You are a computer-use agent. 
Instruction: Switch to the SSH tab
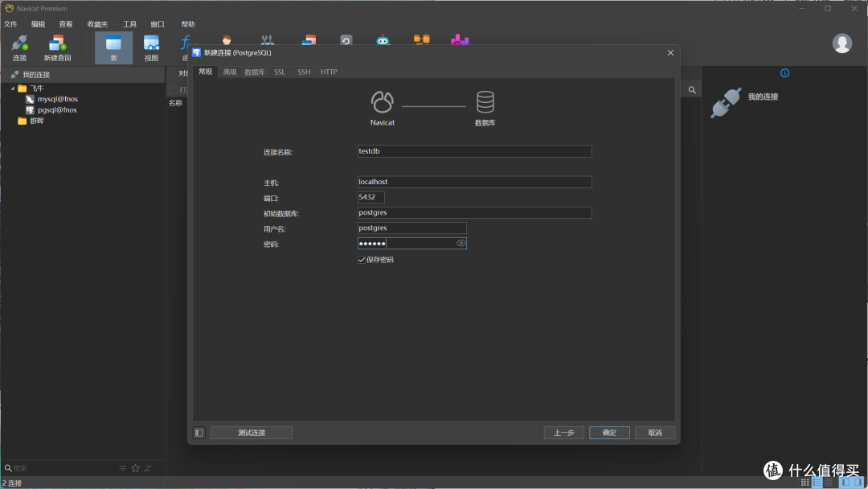[304, 72]
